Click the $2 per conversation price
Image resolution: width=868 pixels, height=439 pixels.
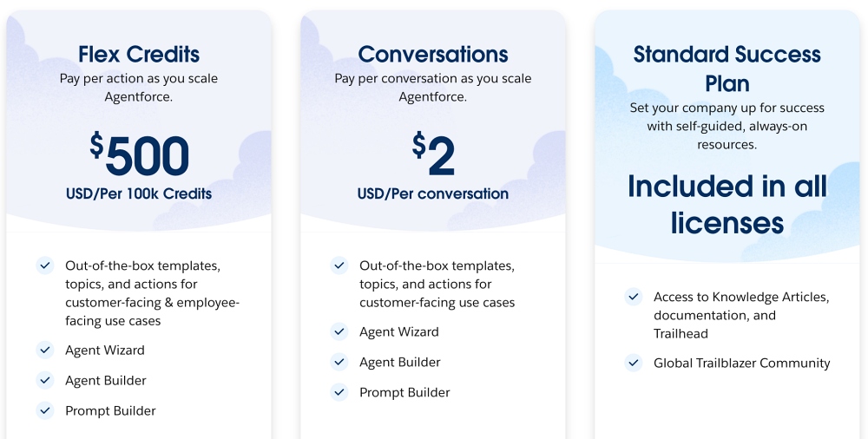point(433,154)
